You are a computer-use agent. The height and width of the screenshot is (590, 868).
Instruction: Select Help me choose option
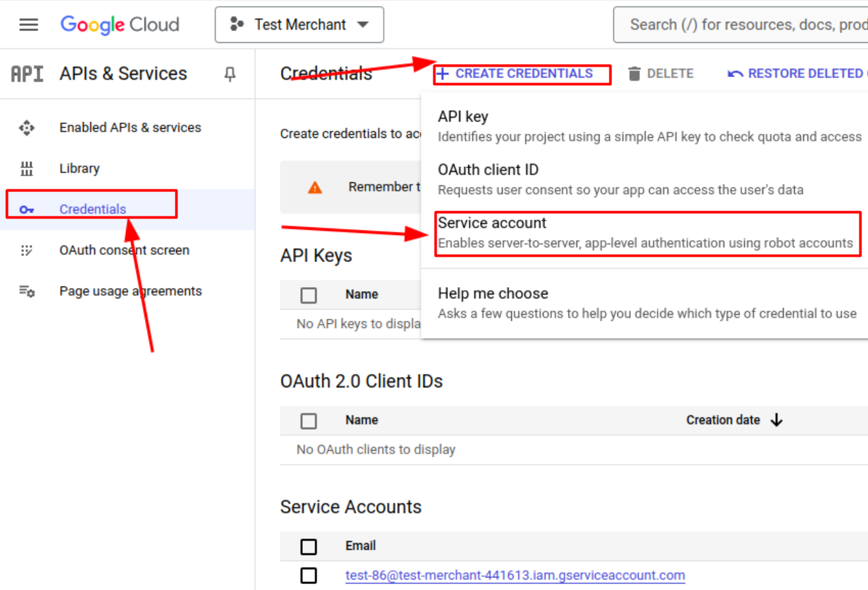click(644, 303)
